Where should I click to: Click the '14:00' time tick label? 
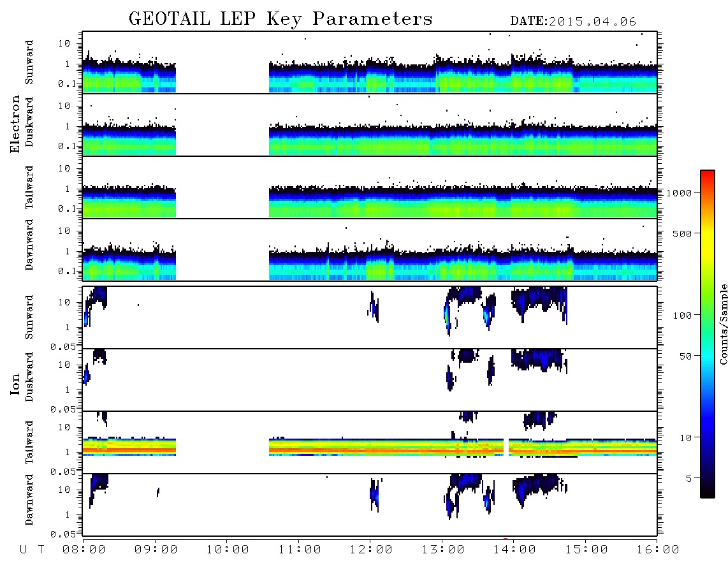[x=514, y=550]
